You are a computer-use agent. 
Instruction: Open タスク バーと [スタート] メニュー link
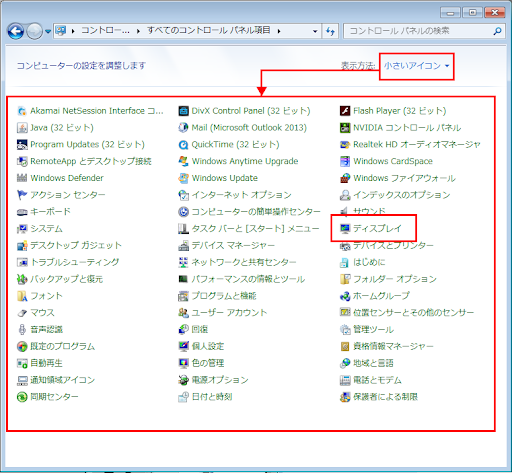pyautogui.click(x=255, y=229)
